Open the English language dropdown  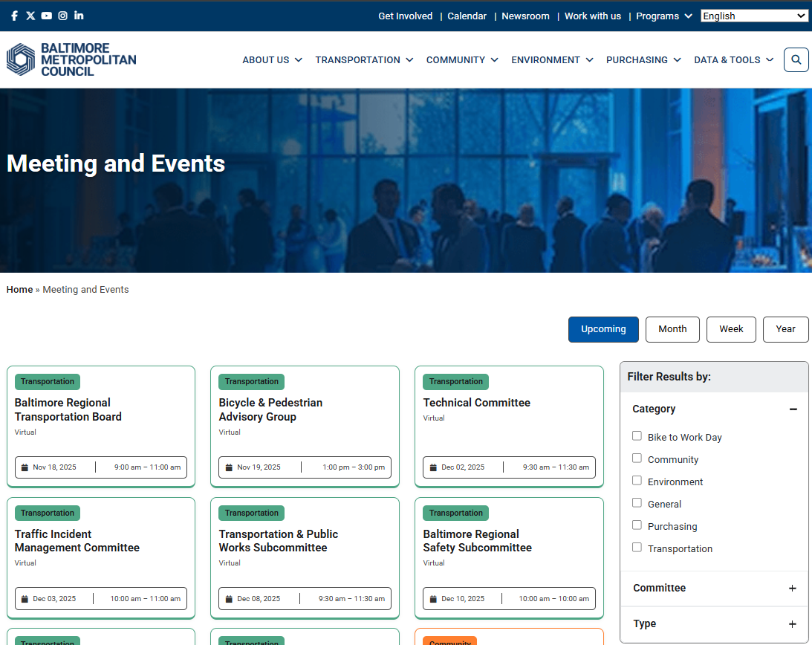coord(754,16)
